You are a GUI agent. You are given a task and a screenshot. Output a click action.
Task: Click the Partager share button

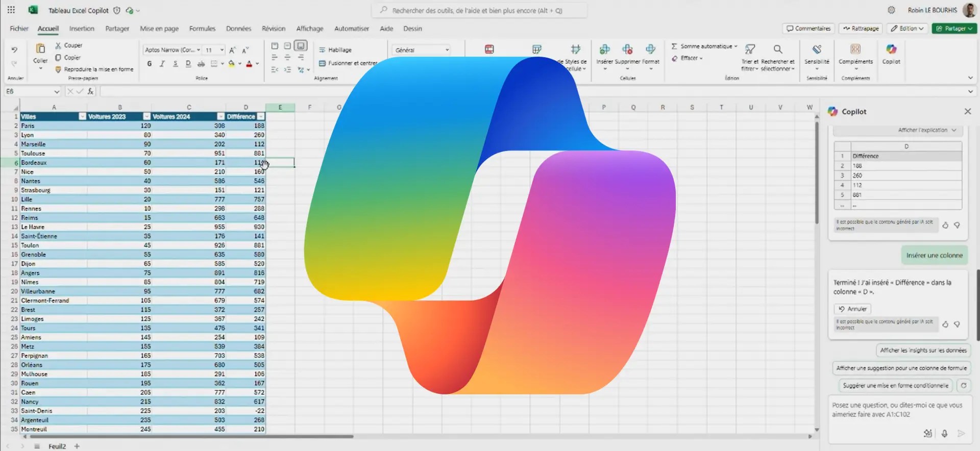(x=954, y=29)
